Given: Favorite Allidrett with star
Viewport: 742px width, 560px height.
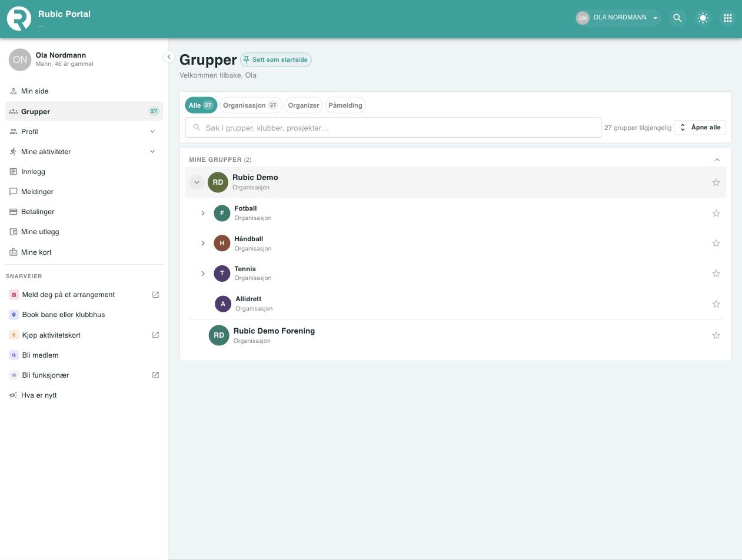Looking at the screenshot, I should pos(716,304).
